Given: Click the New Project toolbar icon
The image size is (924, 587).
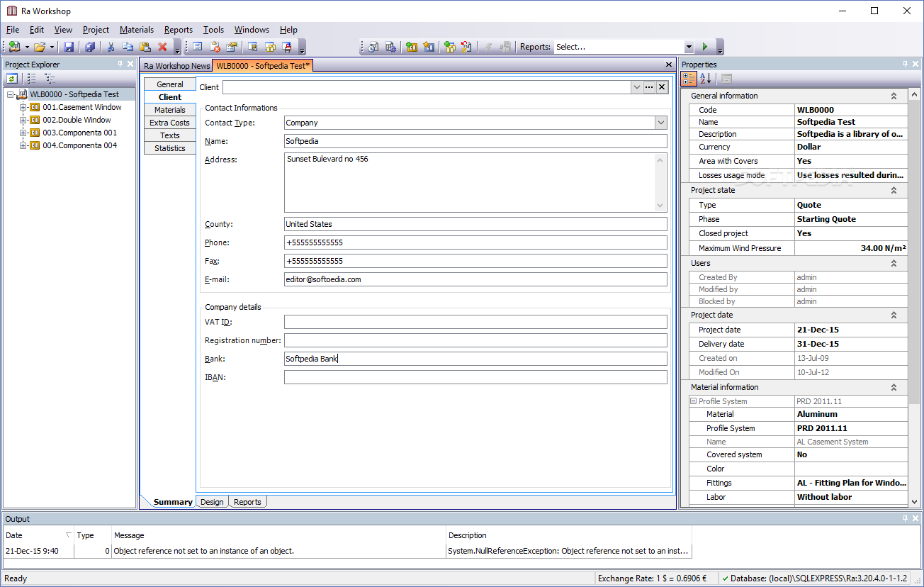Looking at the screenshot, I should point(14,47).
